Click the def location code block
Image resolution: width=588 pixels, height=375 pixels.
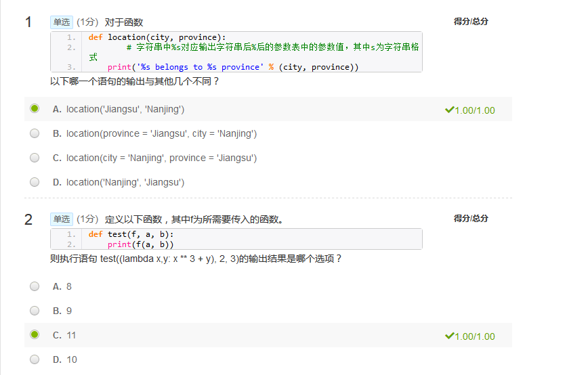(236, 51)
